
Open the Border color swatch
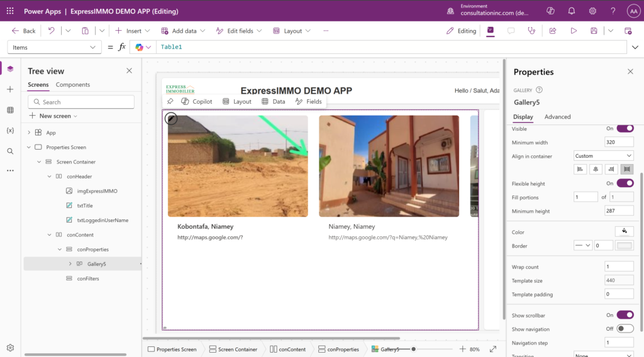pos(625,245)
